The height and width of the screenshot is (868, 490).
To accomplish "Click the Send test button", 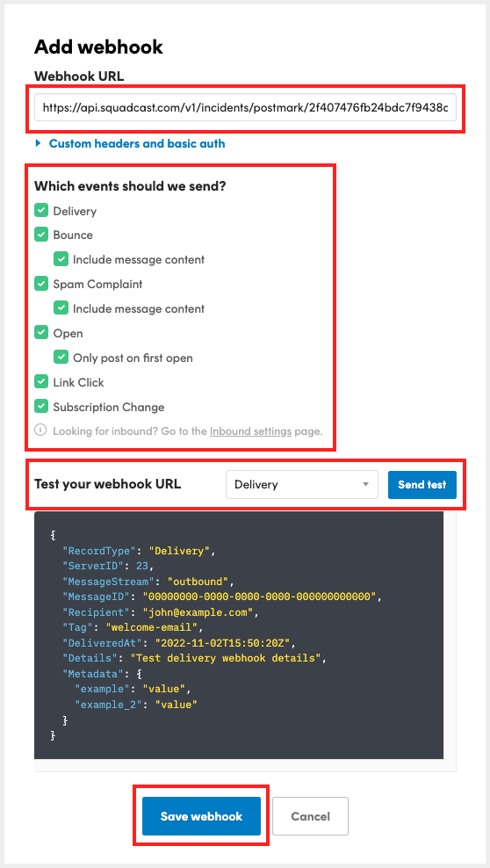I will pos(422,484).
